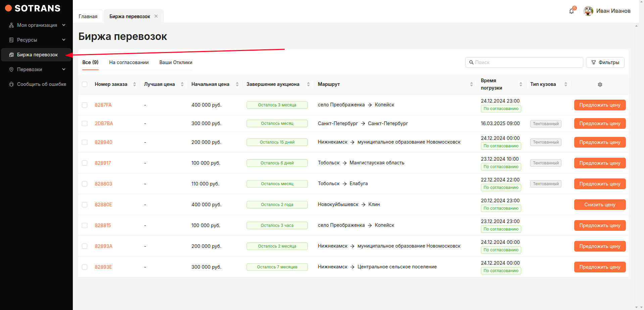Image resolution: width=644 pixels, height=310 pixels.
Task: Close the Биржа перевозок tab
Action: 156,16
